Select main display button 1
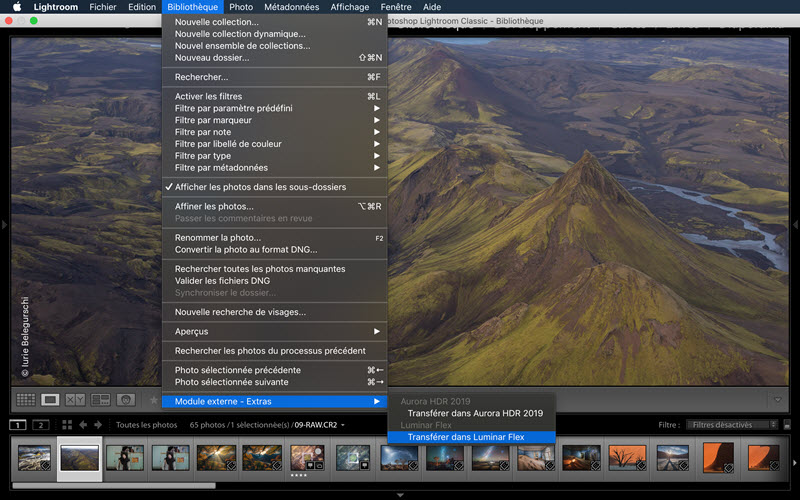This screenshot has height=500, width=800. tap(18, 425)
